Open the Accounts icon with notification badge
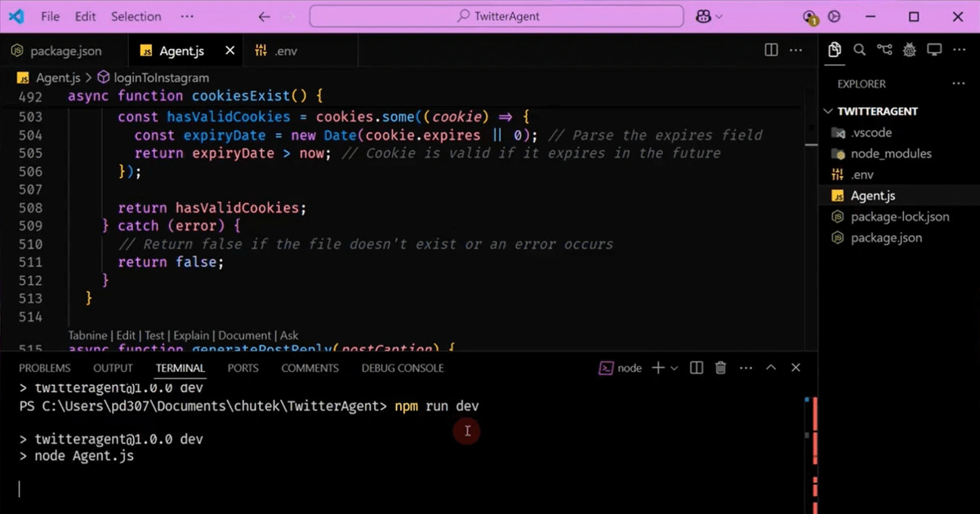 click(x=809, y=16)
